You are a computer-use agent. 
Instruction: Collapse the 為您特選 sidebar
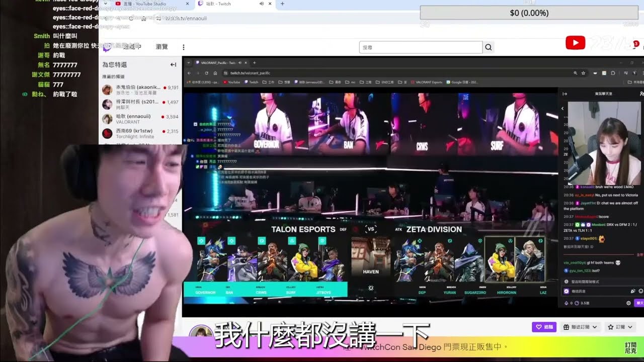click(173, 64)
